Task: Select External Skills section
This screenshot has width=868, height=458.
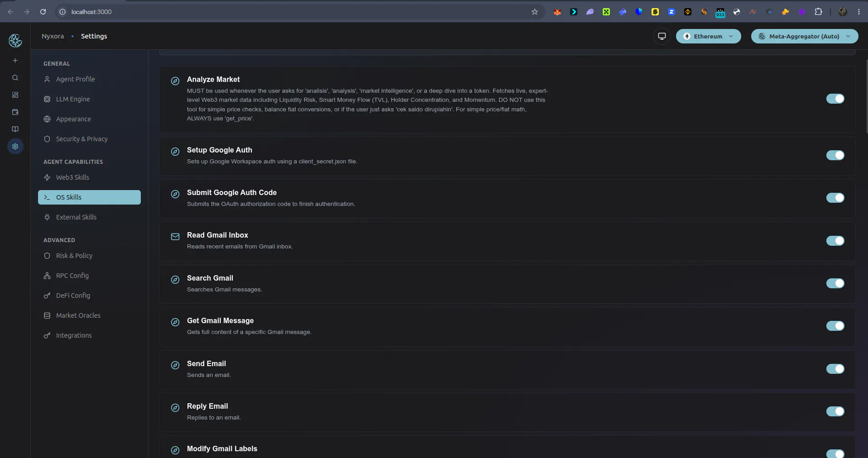Action: pos(89,217)
